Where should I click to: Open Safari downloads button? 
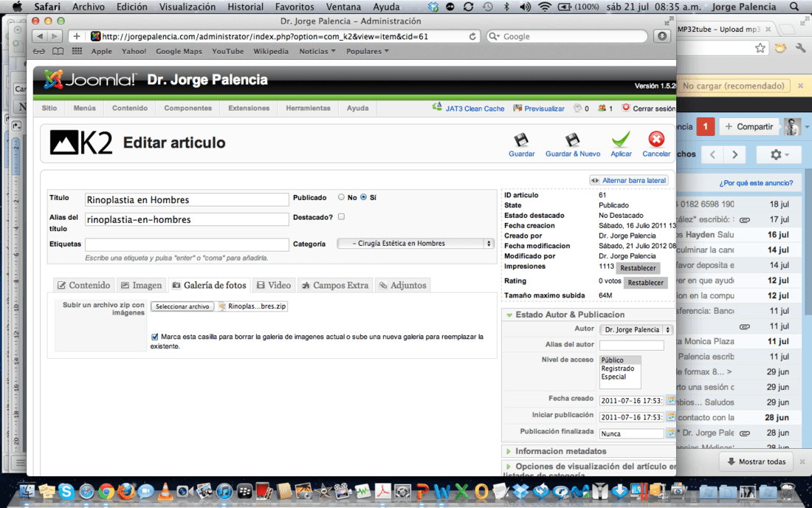(662, 36)
